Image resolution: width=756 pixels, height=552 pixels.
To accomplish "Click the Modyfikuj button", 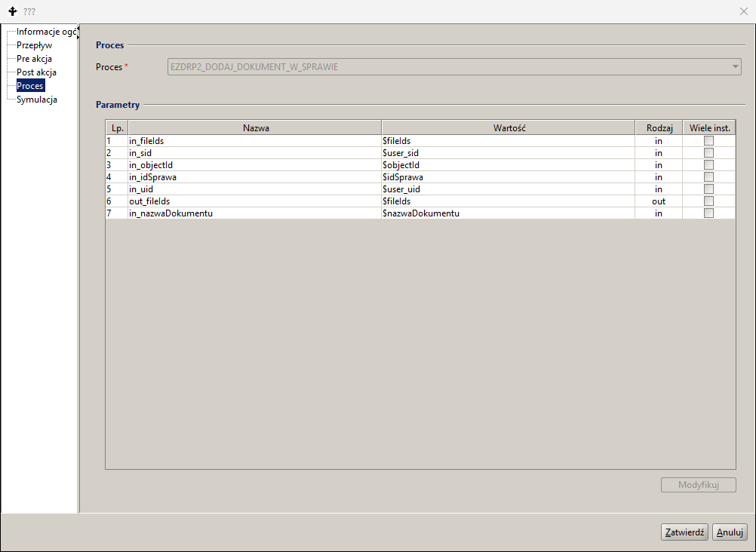I will 698,484.
